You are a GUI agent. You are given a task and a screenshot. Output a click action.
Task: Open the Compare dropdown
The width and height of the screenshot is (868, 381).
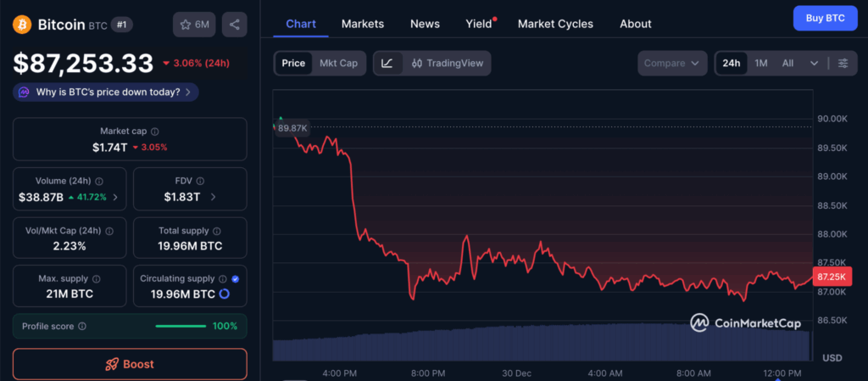click(x=672, y=63)
